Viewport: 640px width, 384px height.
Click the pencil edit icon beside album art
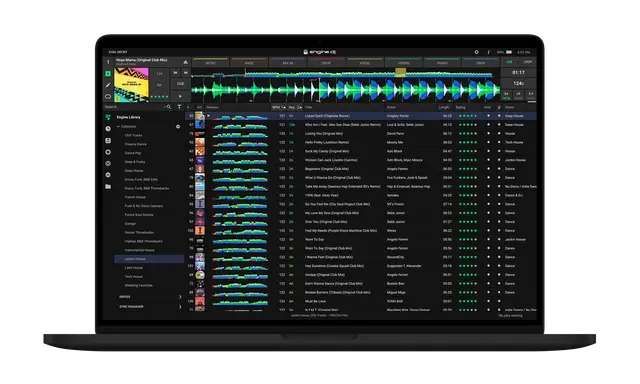108,85
